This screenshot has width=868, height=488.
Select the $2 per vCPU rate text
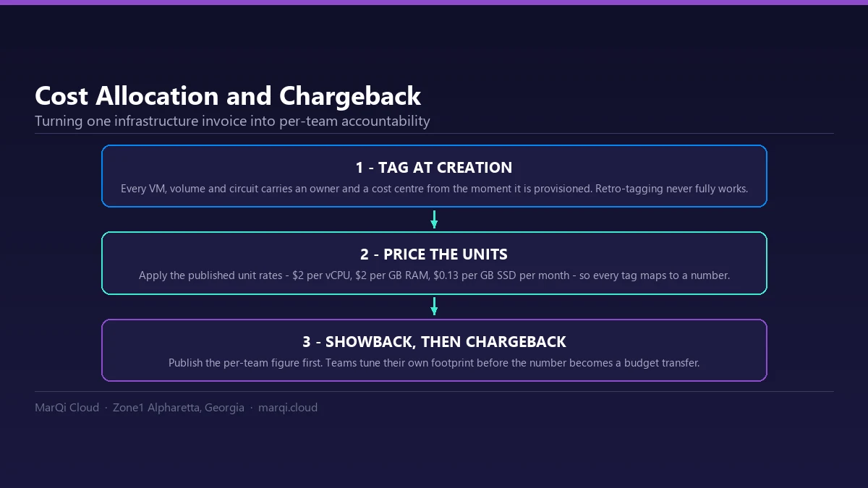click(x=322, y=275)
